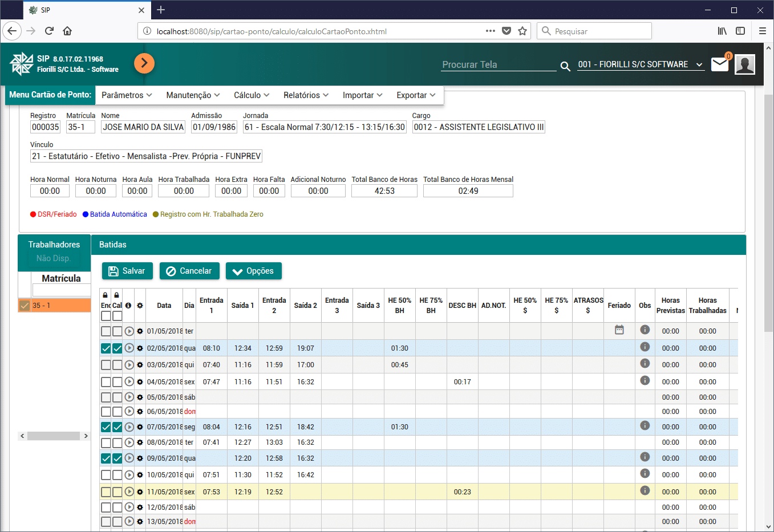Click the info icon for 02/05/2018 row

(x=645, y=347)
